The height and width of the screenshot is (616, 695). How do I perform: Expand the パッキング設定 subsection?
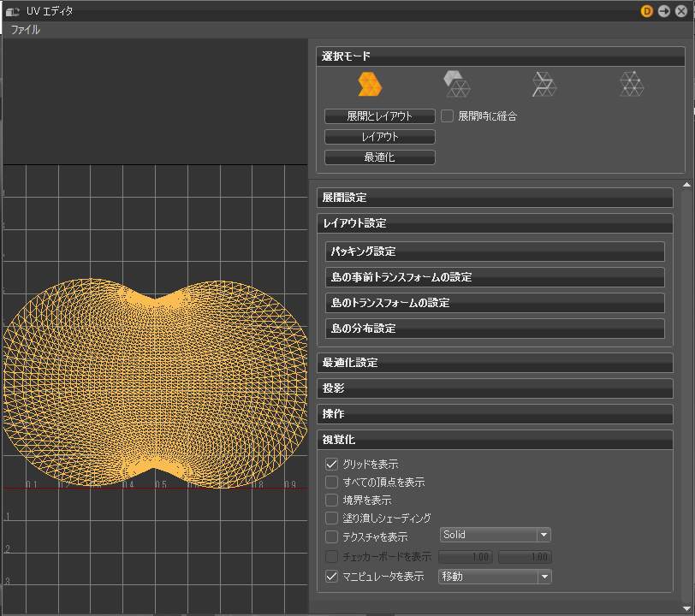point(495,252)
